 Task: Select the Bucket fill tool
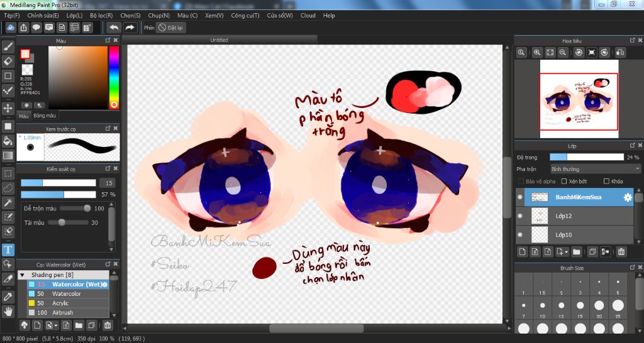tap(8, 141)
